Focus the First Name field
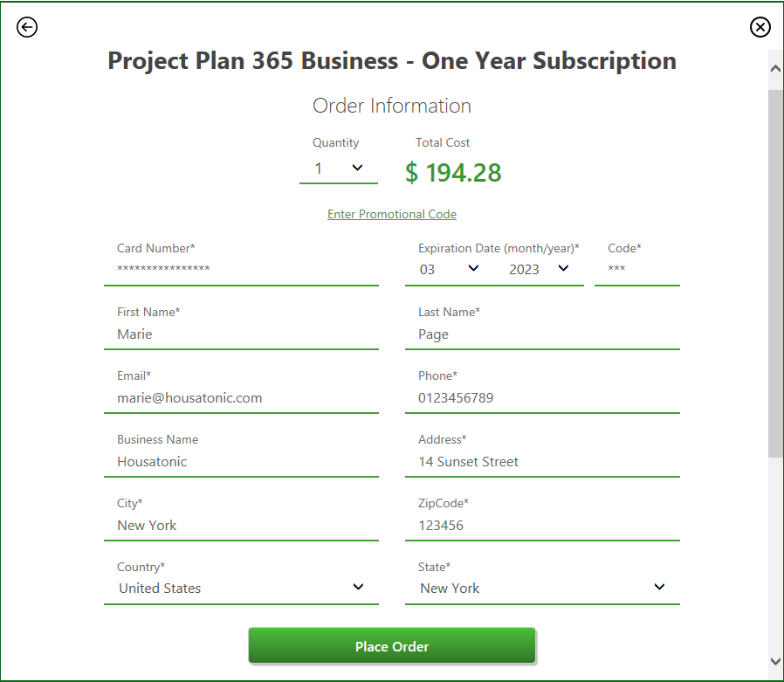784x682 pixels. 241,334
